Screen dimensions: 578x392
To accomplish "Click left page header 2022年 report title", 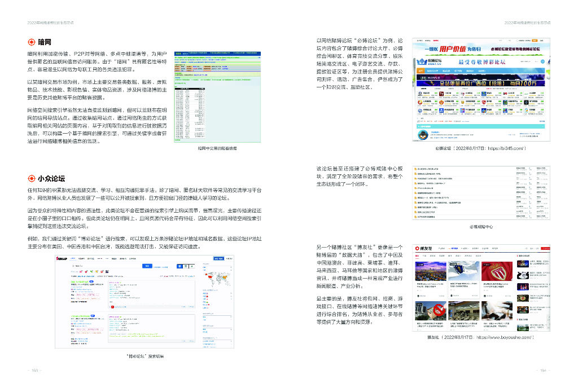I will click(x=50, y=23).
